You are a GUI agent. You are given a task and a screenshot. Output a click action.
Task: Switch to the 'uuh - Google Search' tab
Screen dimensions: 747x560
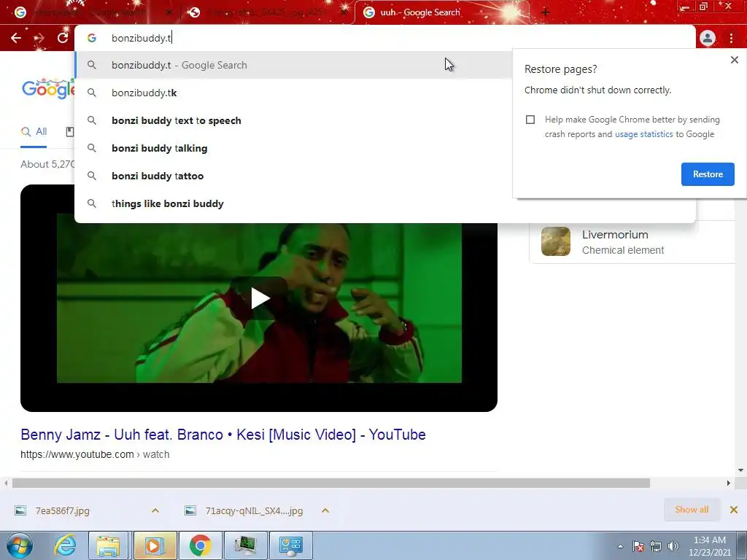441,12
